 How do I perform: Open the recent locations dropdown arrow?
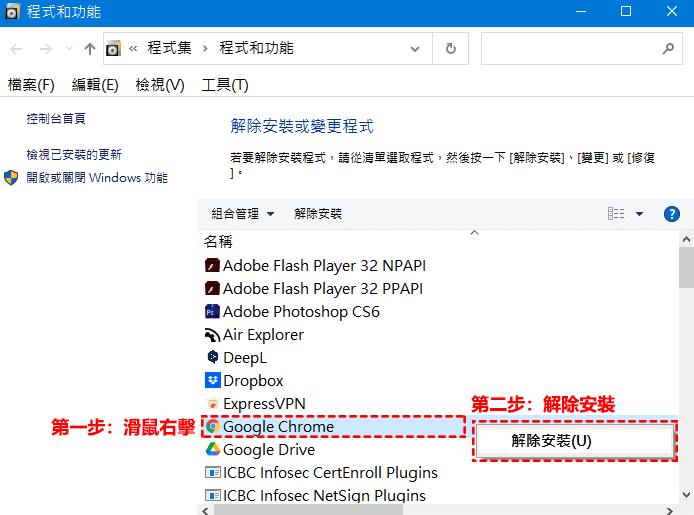tap(69, 49)
